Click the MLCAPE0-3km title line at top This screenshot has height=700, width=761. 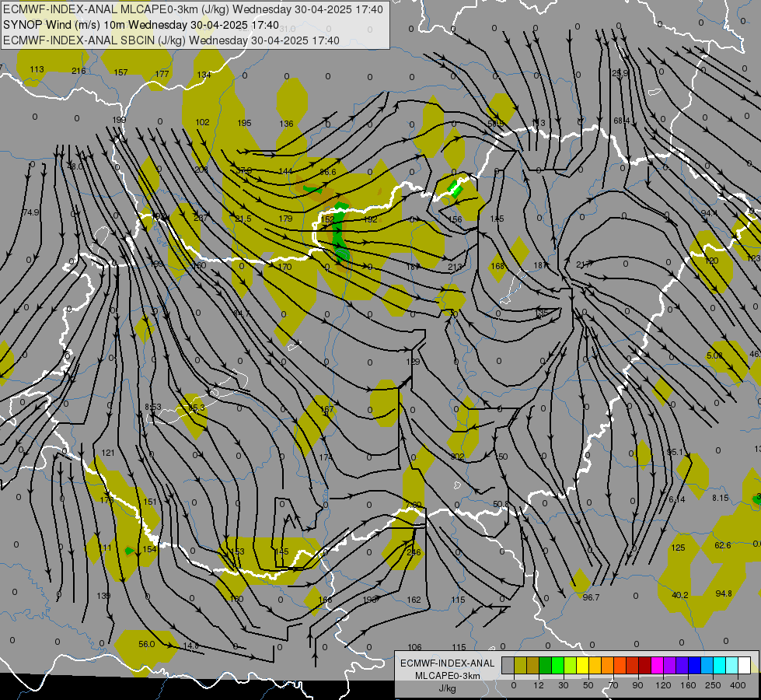coord(193,9)
